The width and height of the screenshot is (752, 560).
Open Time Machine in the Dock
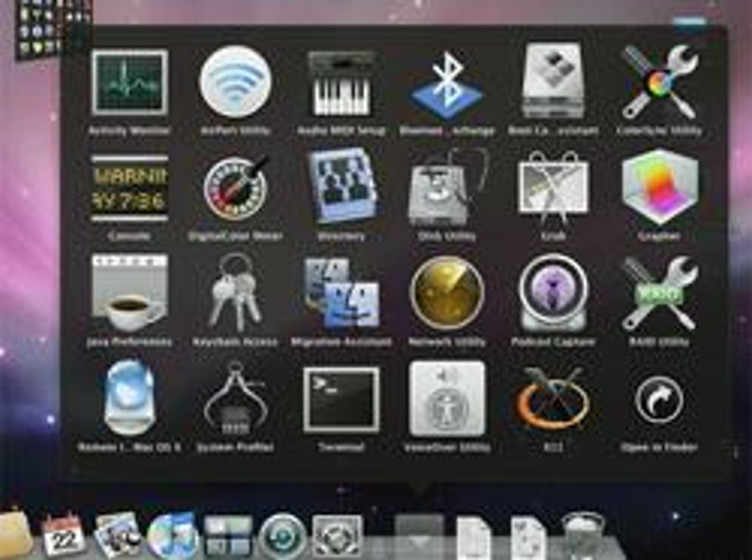[283, 537]
